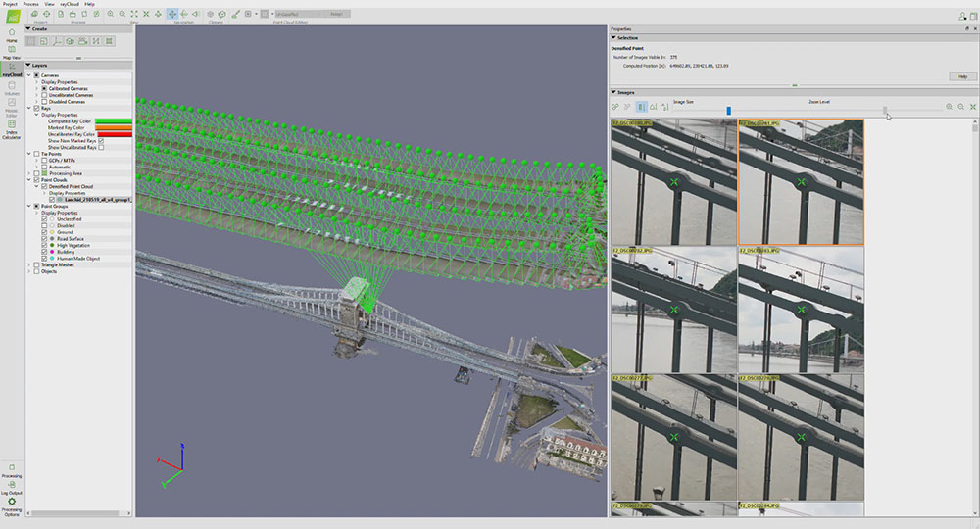Change the Computed Ray Color swatch
Screen dimensions: 980x529
pyautogui.click(x=113, y=121)
